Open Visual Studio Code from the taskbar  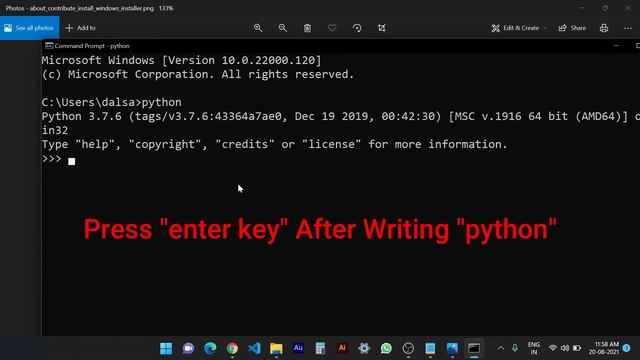click(x=254, y=348)
